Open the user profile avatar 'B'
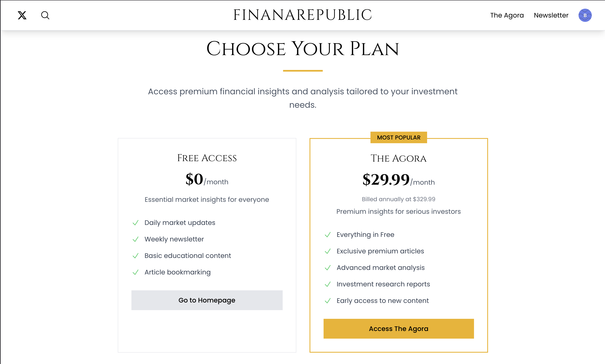This screenshot has height=364, width=605. [x=585, y=15]
